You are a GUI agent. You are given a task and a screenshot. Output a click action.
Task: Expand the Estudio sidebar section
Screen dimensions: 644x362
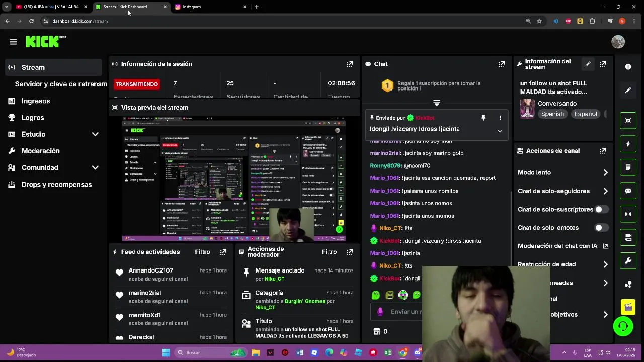(95, 134)
